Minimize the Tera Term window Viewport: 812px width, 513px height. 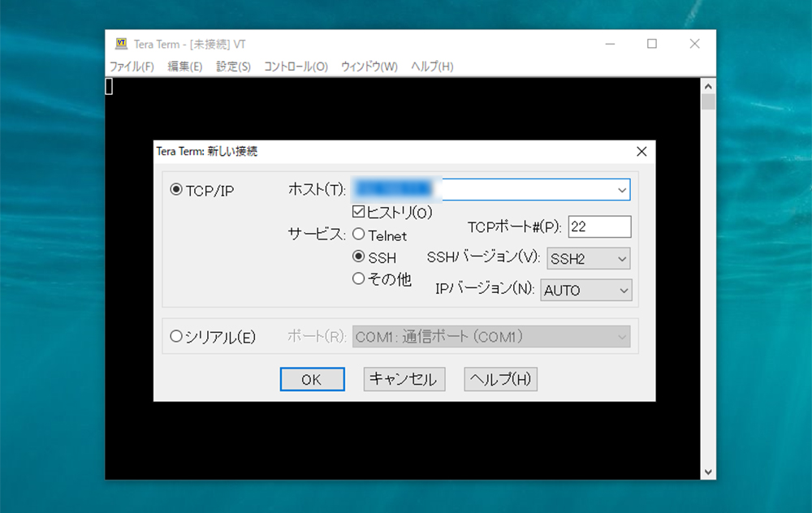(610, 44)
